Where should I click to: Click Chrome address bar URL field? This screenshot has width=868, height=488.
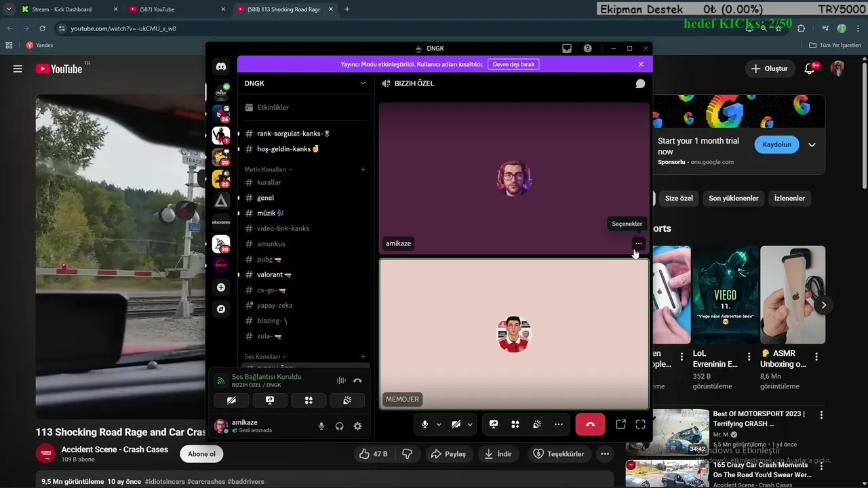tap(400, 28)
